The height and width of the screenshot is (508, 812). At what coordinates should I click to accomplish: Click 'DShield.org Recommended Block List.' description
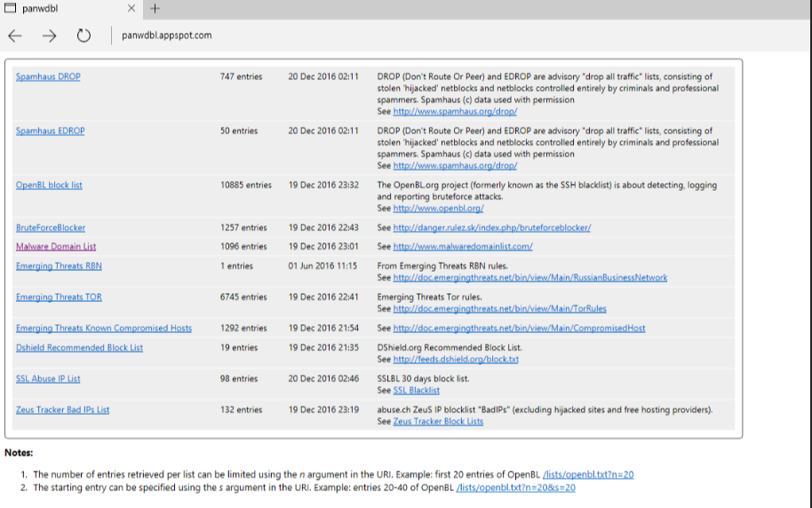(450, 347)
